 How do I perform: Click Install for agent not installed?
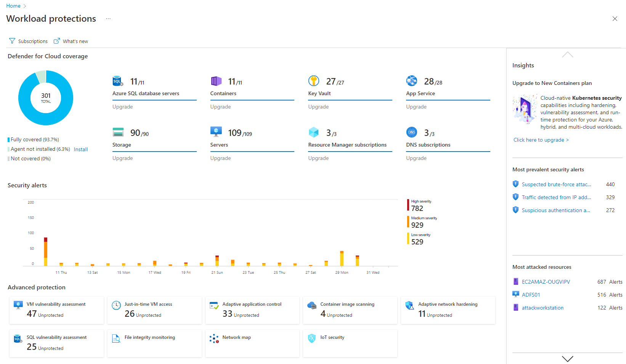coord(80,149)
